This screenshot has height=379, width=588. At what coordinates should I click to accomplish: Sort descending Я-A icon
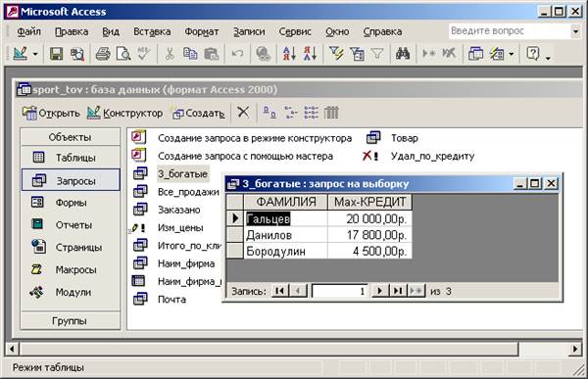[310, 54]
